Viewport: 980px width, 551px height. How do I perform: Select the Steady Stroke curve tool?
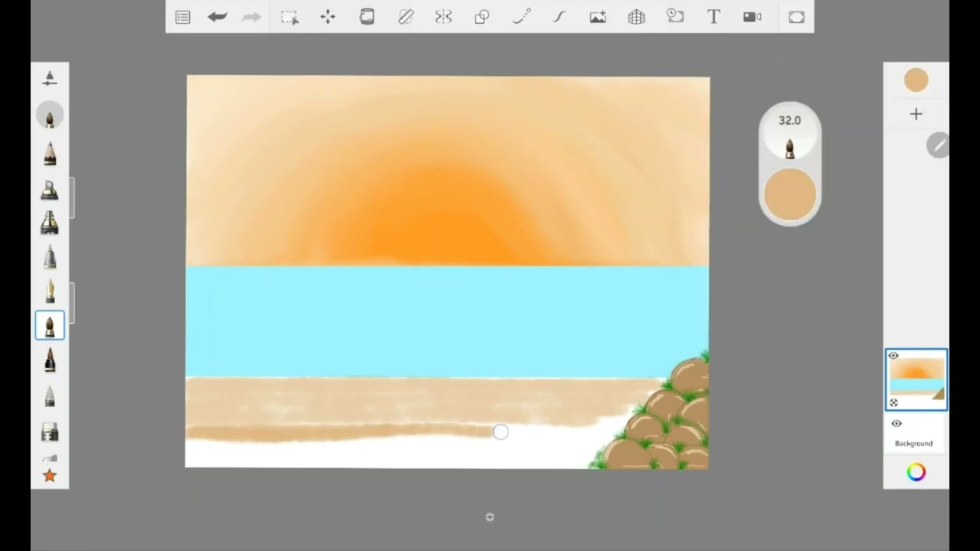point(560,17)
